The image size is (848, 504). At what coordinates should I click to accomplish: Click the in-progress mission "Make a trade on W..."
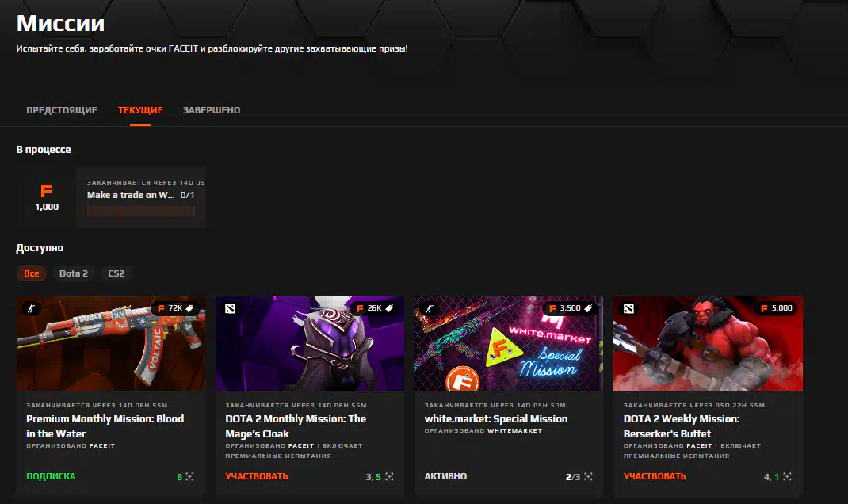(x=130, y=195)
